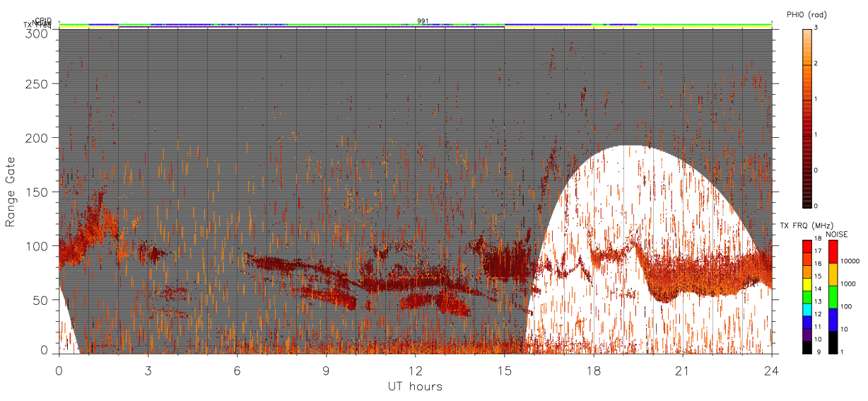The width and height of the screenshot is (868, 401).
Task: Click y-axis tick label '300'
Action: (x=38, y=33)
